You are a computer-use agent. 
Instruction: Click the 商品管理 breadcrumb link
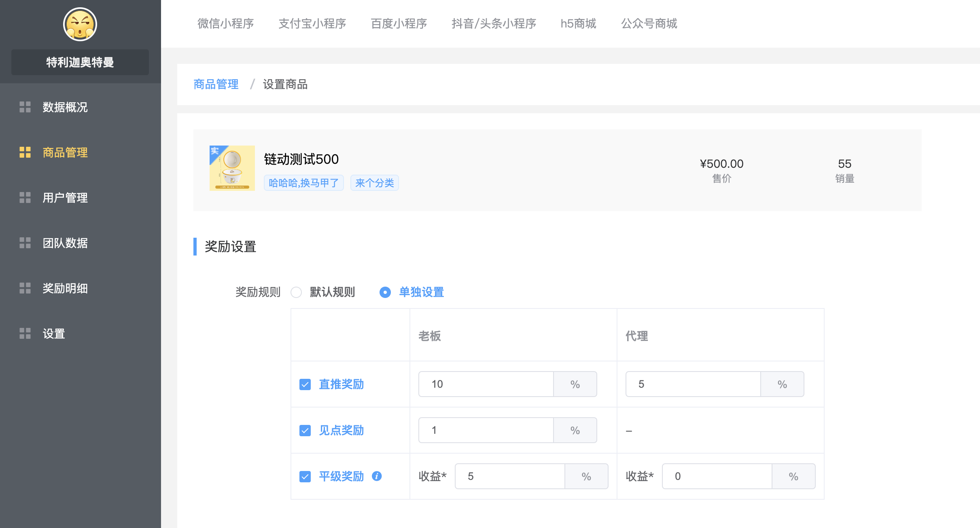(216, 84)
